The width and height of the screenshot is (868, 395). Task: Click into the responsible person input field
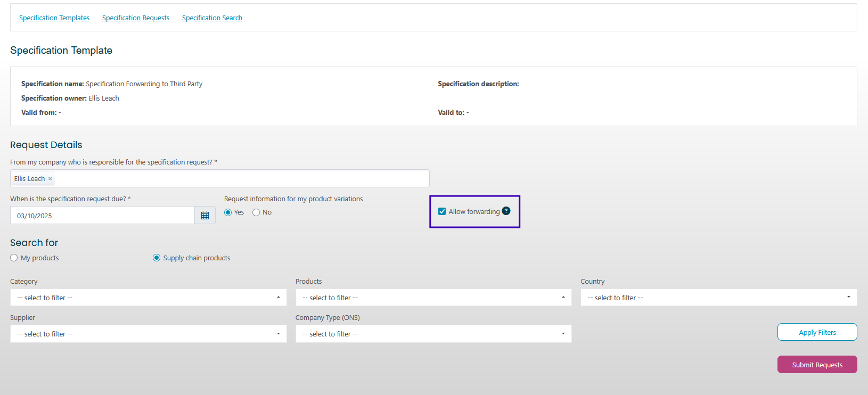[240, 179]
